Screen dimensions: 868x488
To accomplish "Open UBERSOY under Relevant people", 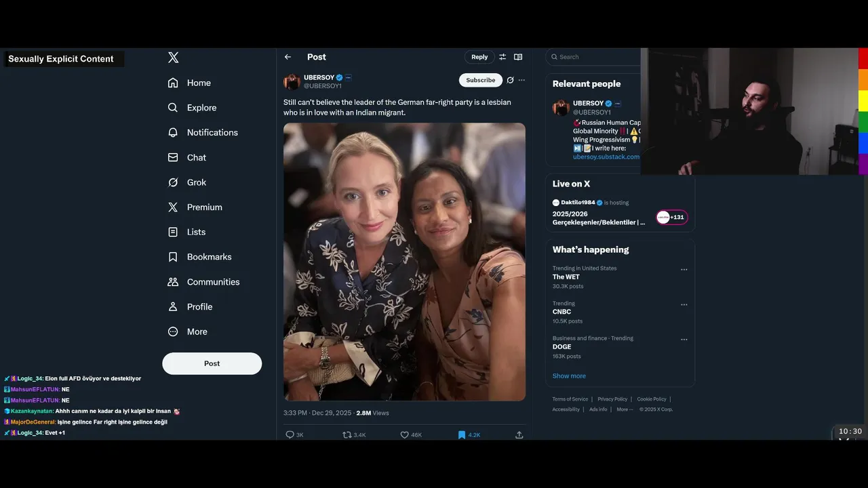I will pos(588,103).
